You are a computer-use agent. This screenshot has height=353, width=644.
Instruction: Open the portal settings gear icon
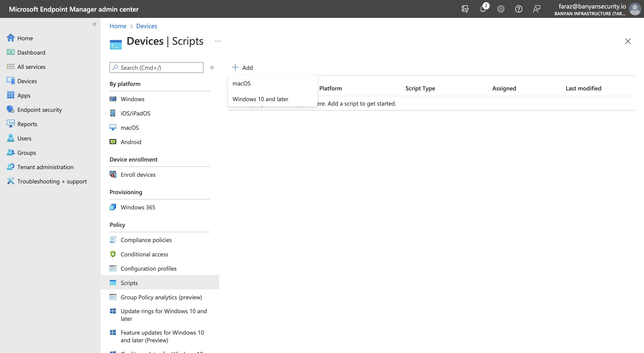coord(501,9)
